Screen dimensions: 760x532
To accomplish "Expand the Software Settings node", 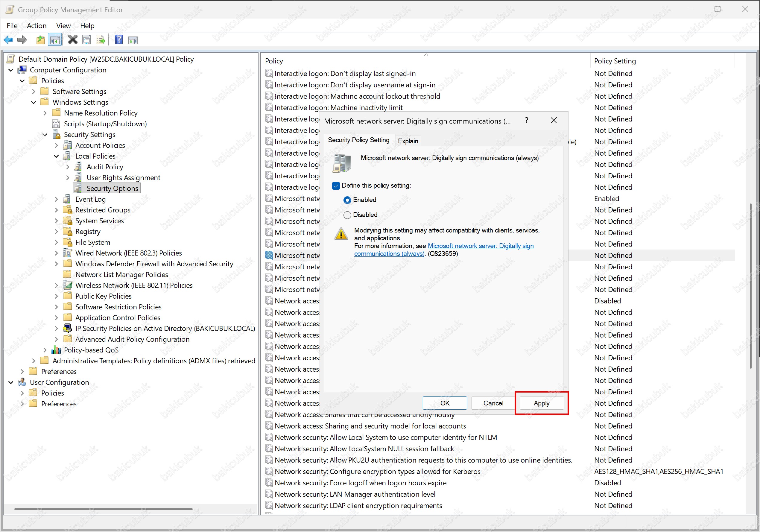I will pos(34,92).
